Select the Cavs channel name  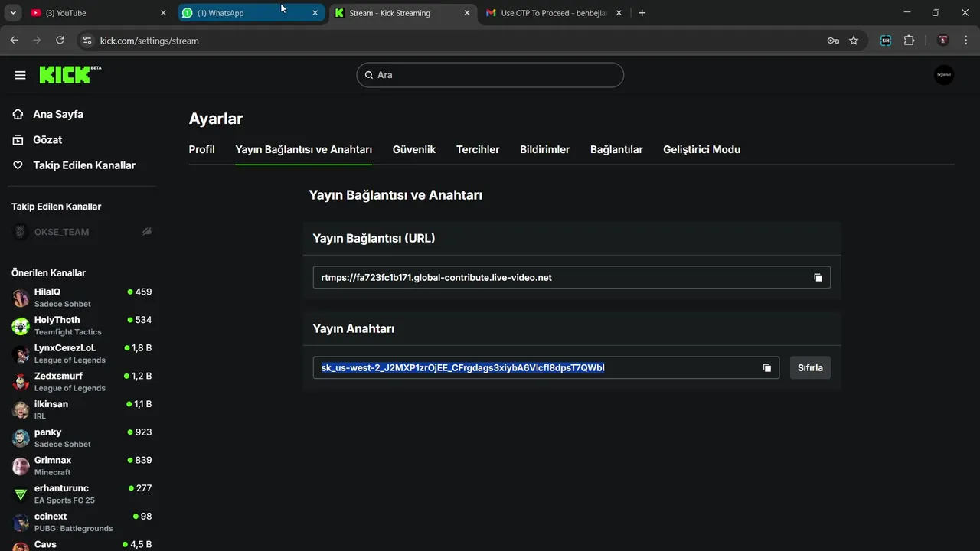pos(45,545)
